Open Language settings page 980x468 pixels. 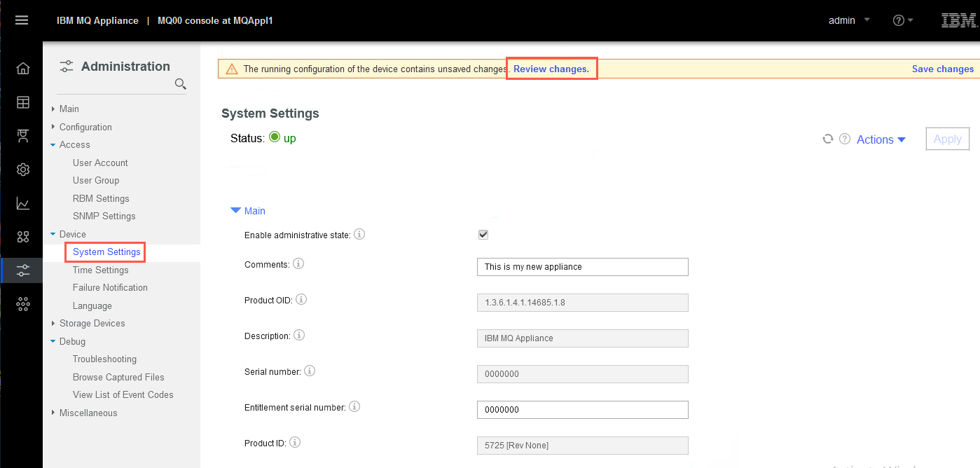pyautogui.click(x=92, y=305)
